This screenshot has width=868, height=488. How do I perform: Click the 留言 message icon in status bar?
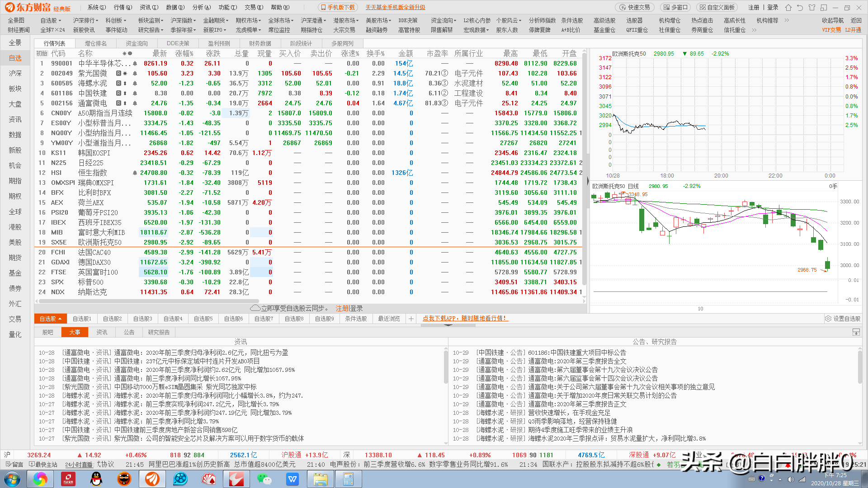tap(8, 464)
